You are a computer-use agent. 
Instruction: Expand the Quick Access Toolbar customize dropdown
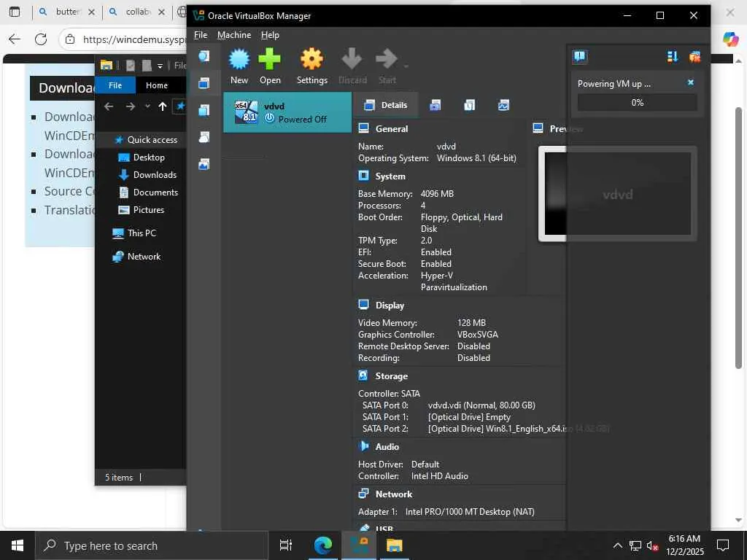click(x=160, y=66)
